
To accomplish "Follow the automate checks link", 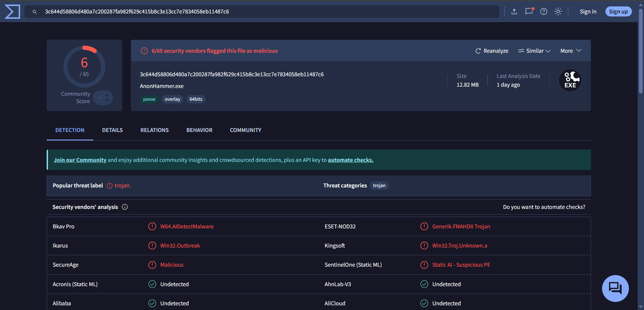I will pos(351,160).
